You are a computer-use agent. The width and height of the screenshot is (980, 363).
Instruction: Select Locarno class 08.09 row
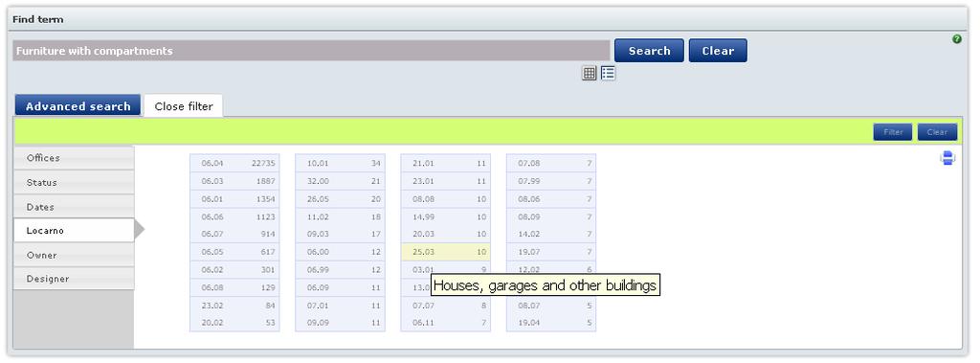[551, 216]
